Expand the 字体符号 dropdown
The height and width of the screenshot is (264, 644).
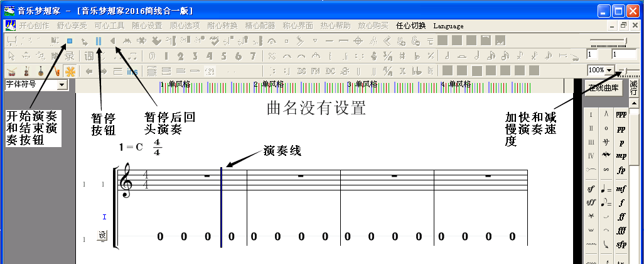point(62,85)
